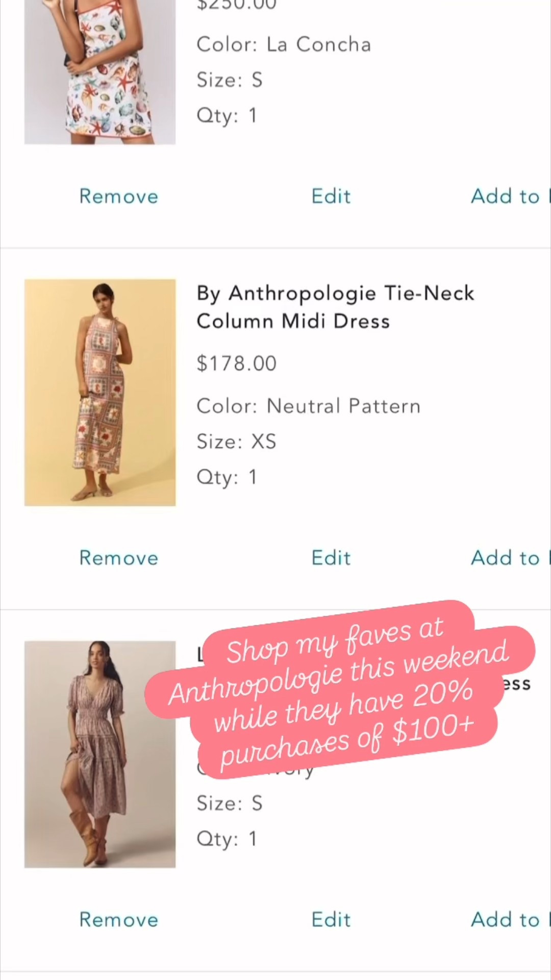The image size is (551, 980).
Task: Click Size S on the bottom dress
Action: tap(229, 803)
